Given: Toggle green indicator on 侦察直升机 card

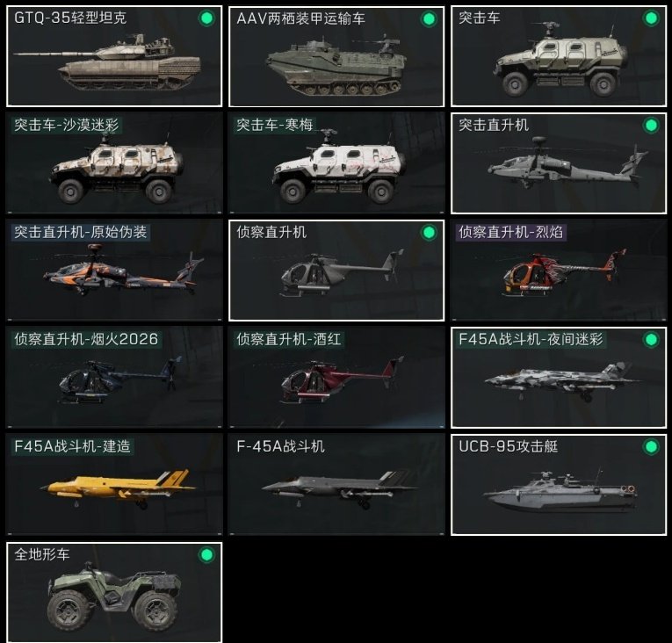Looking at the screenshot, I should pos(429,233).
